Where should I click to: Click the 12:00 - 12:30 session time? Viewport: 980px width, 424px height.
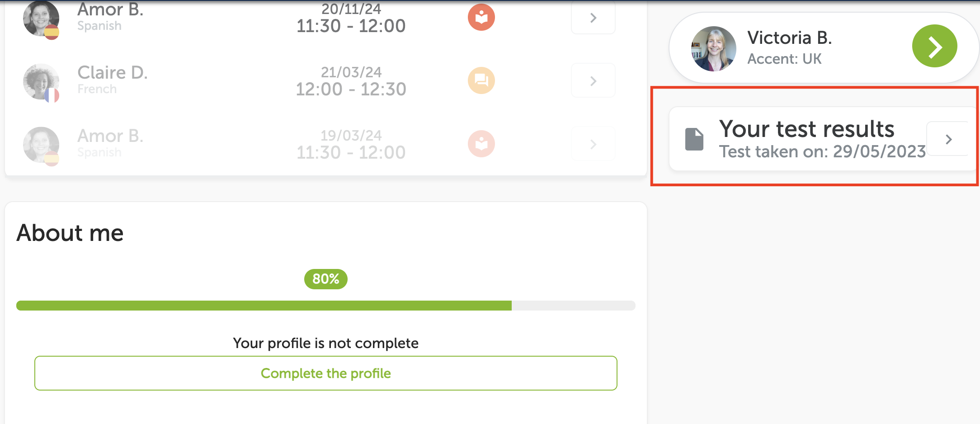click(351, 90)
